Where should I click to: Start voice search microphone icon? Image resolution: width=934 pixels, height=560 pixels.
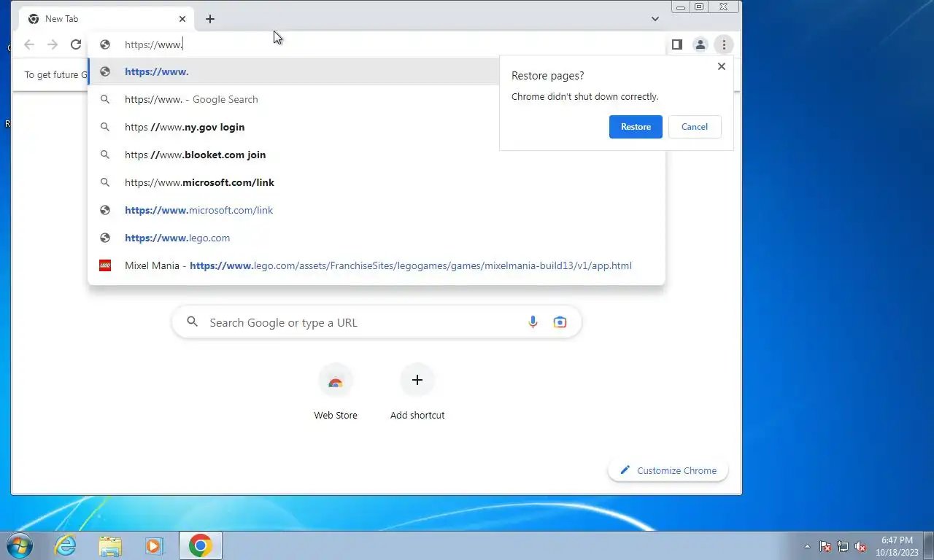coord(533,322)
